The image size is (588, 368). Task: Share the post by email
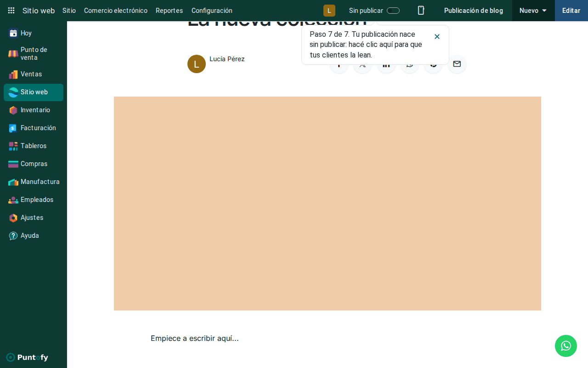(x=457, y=64)
